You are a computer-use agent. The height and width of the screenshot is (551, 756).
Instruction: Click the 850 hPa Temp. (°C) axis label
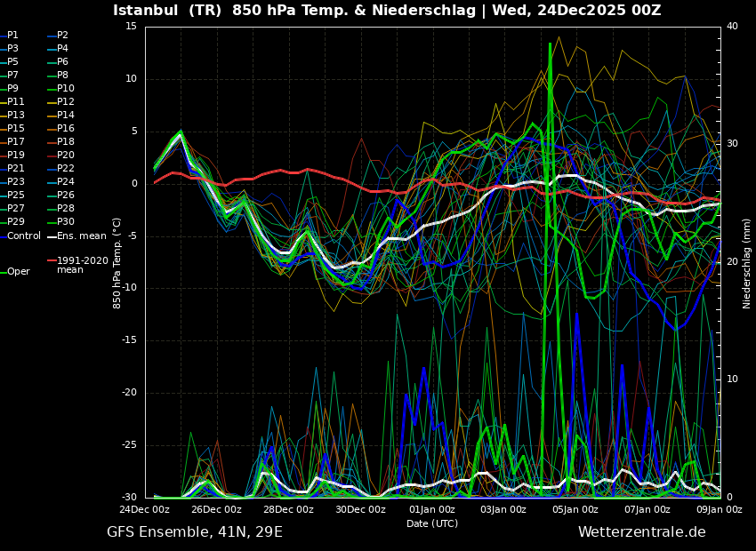click(x=117, y=263)
